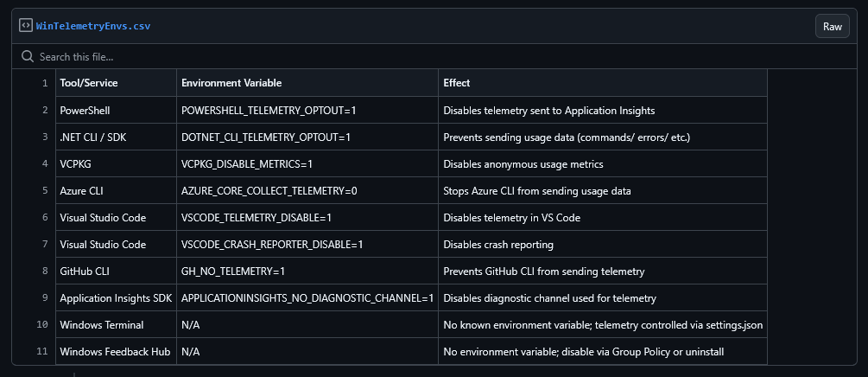
Task: Click the Effect column header
Action: coord(457,83)
